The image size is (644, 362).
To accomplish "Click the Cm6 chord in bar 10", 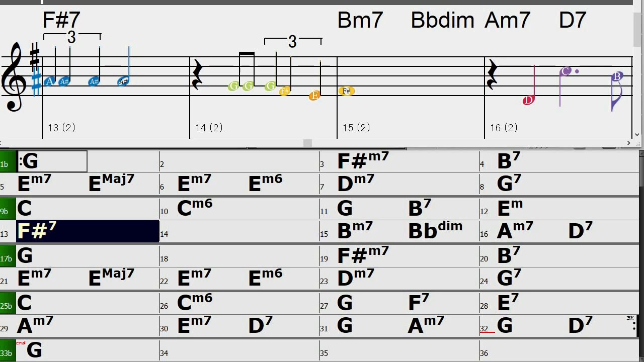I will click(x=195, y=208).
